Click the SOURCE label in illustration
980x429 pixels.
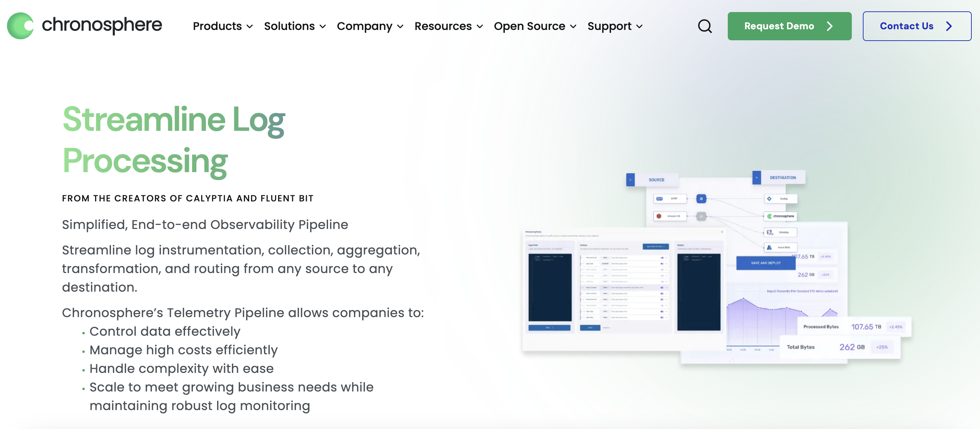pos(656,180)
